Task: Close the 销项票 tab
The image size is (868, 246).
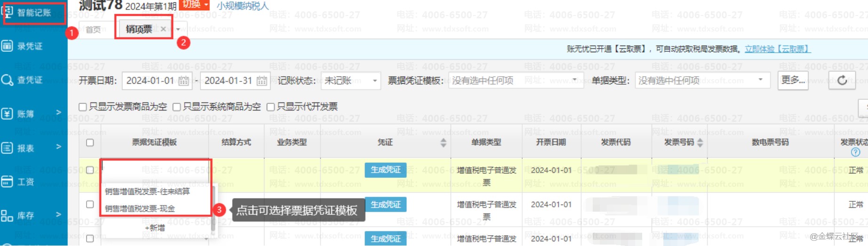Action: [x=163, y=29]
